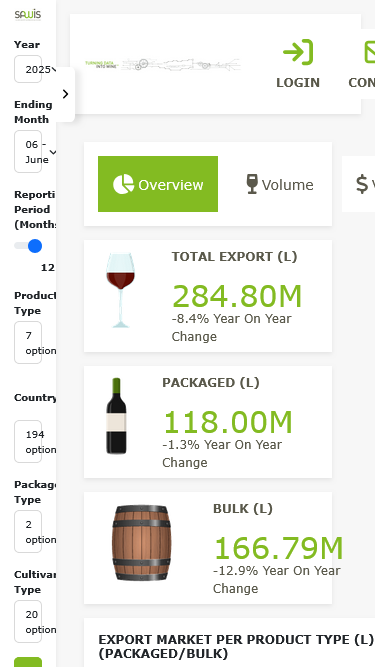
Task: Click the wooden barrel icon
Action: 142,543
